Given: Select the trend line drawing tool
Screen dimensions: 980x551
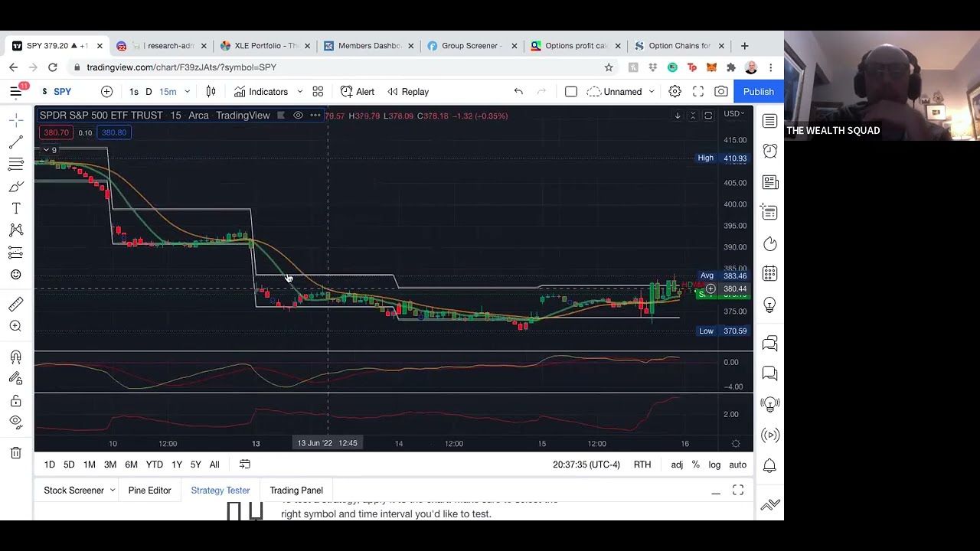Looking at the screenshot, I should tap(15, 143).
